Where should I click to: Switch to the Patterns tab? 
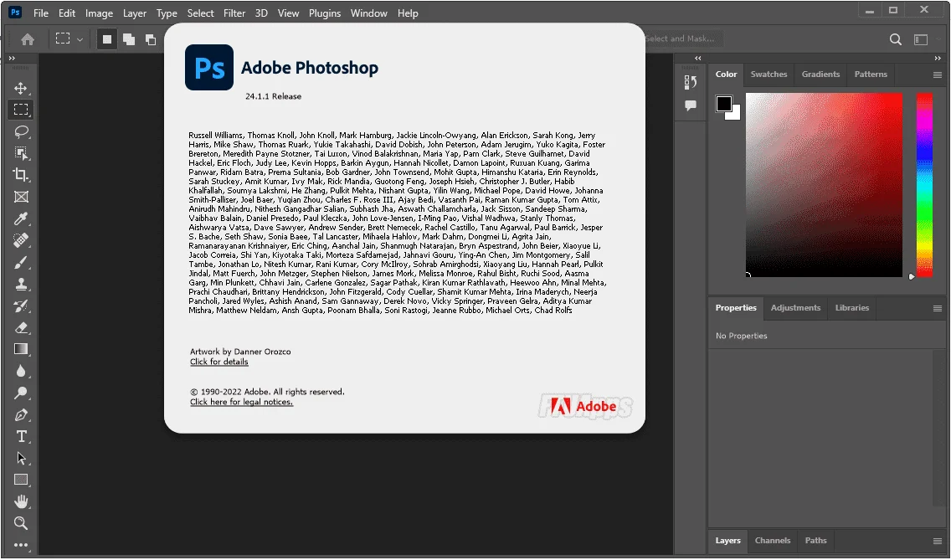[x=871, y=74]
